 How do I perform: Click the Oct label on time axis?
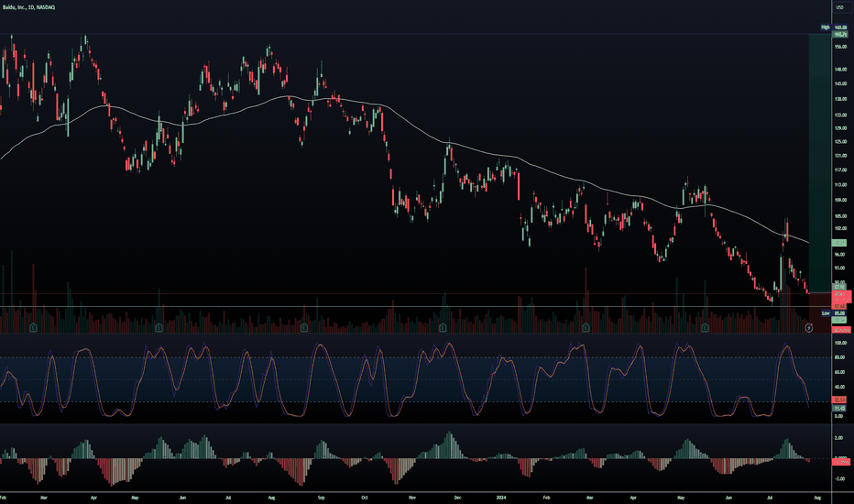point(365,498)
